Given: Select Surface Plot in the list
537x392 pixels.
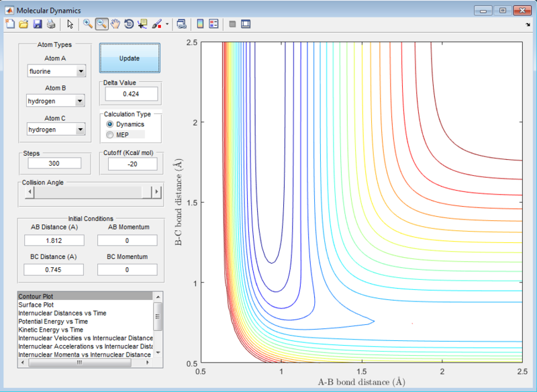Looking at the screenshot, I should point(85,305).
